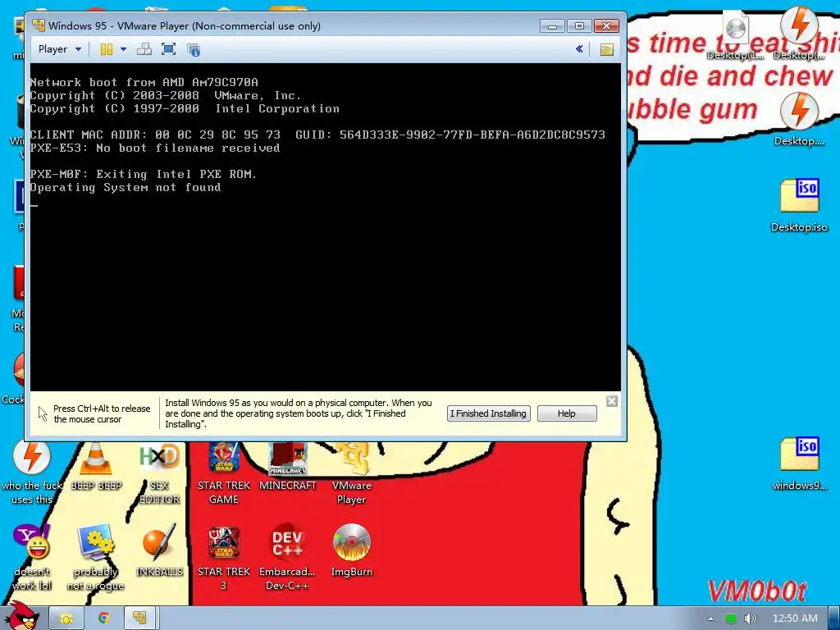Open the Player menu in VMware Player
Viewport: 840px width, 630px height.
[x=59, y=49]
